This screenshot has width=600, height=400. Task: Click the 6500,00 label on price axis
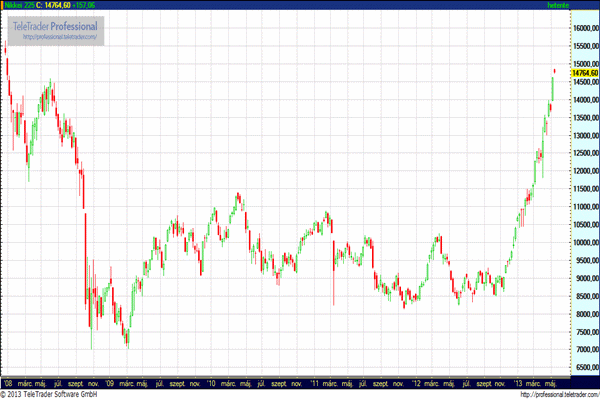(584, 367)
